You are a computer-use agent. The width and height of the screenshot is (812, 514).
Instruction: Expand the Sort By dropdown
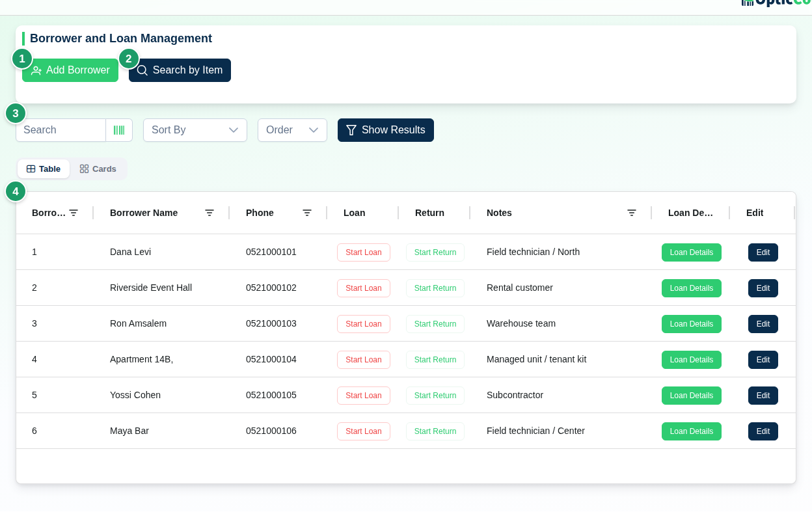point(195,130)
